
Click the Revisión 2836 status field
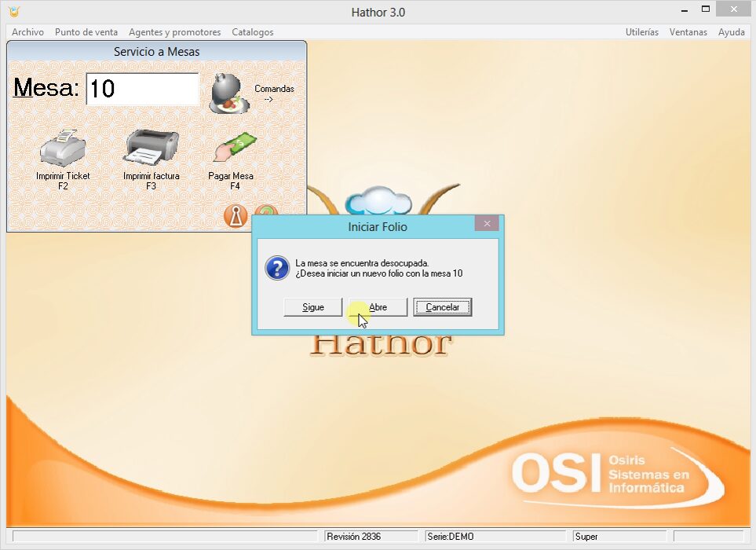[371, 537]
